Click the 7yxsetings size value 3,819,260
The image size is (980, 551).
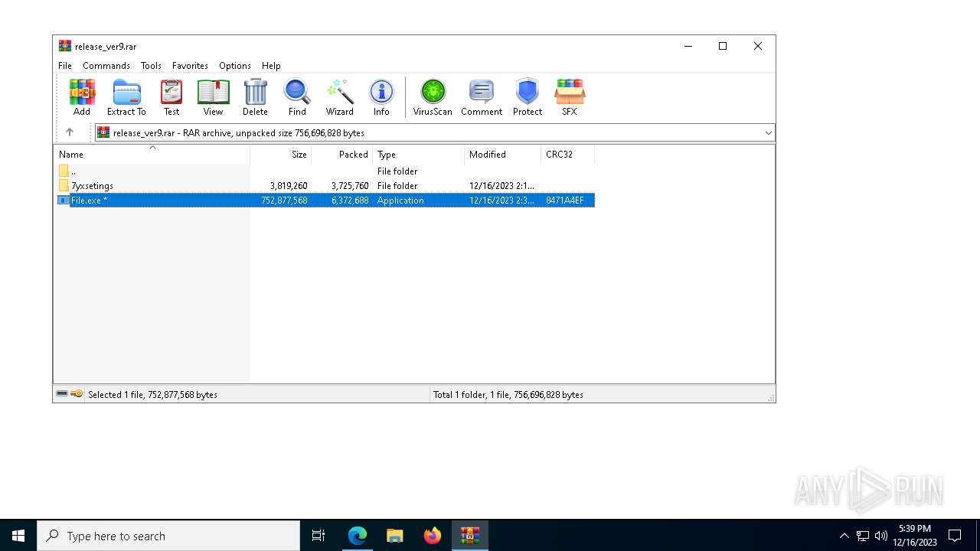[289, 186]
